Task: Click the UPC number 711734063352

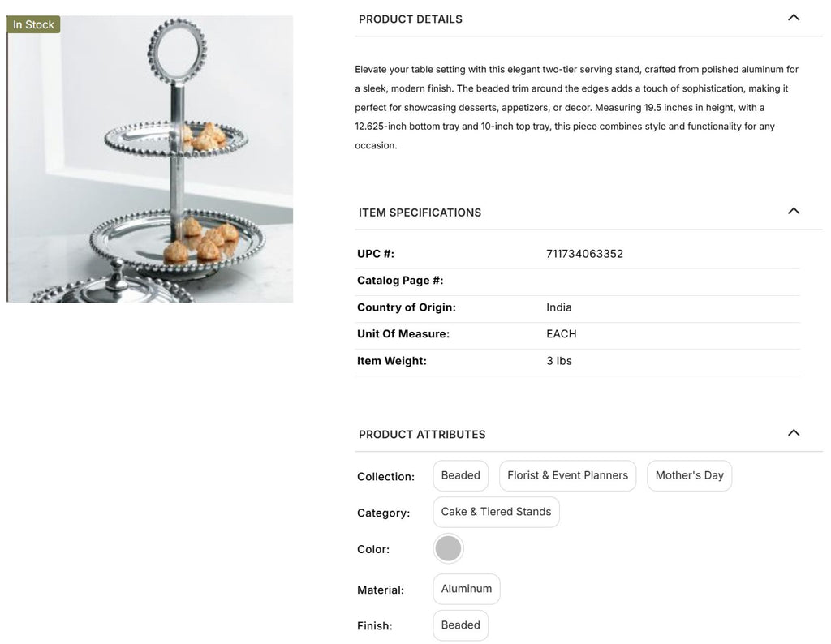Action: [584, 254]
